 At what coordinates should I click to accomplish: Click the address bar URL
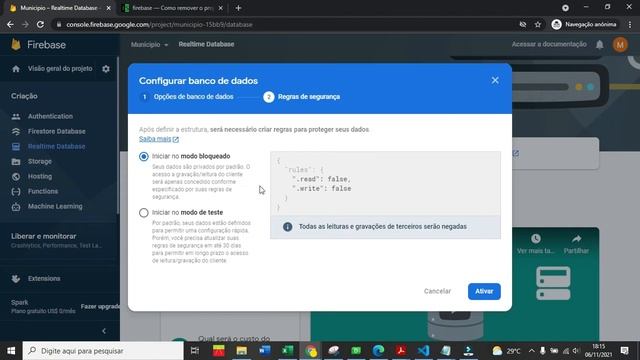coord(159,24)
